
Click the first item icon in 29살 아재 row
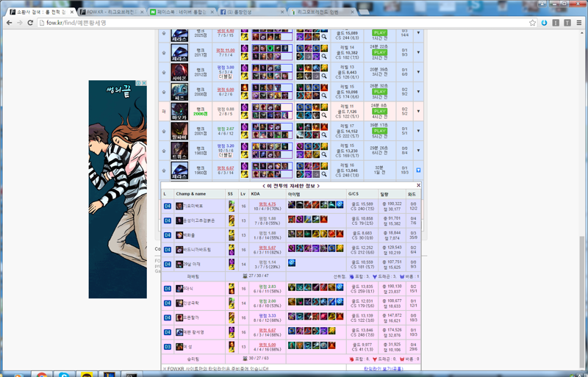click(x=292, y=262)
